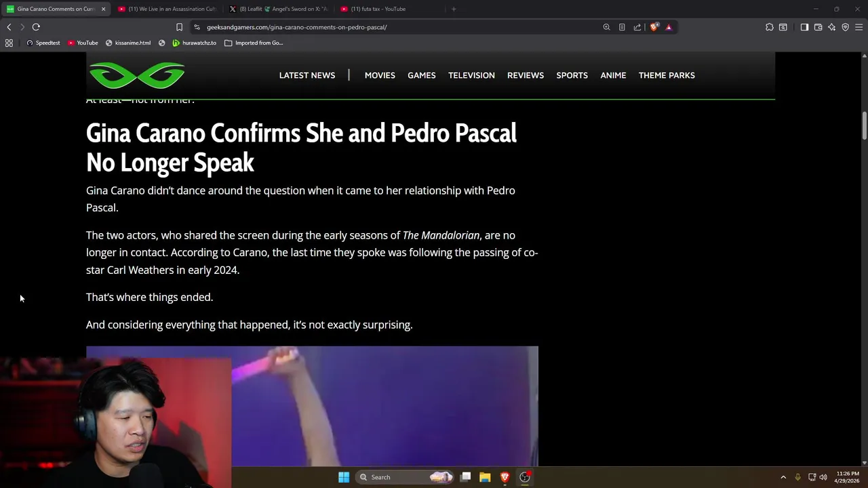Open the REVIEWS section
The height and width of the screenshot is (488, 868).
point(526,75)
